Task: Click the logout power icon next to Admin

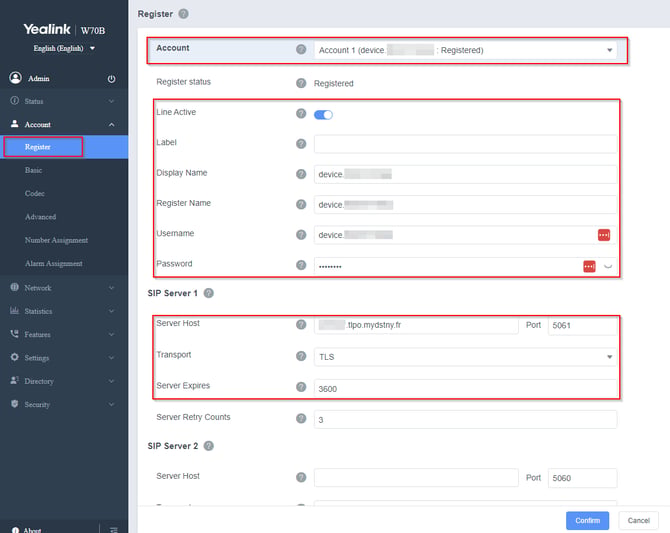Action: tap(112, 79)
